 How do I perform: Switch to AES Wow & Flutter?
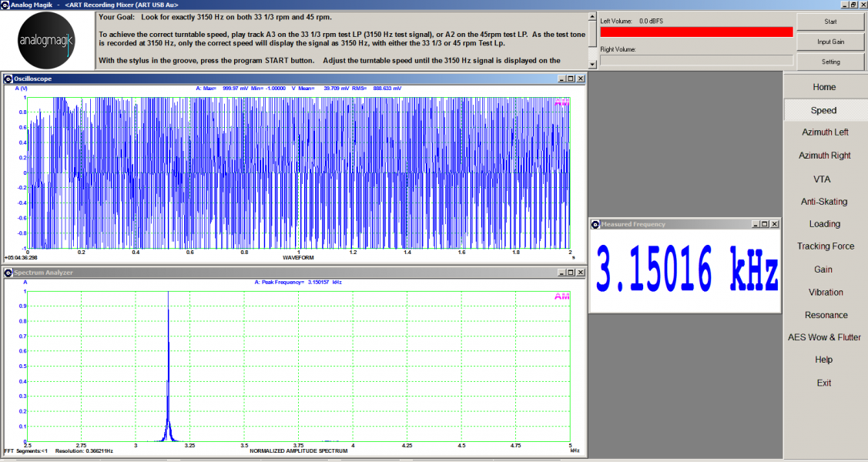click(824, 336)
